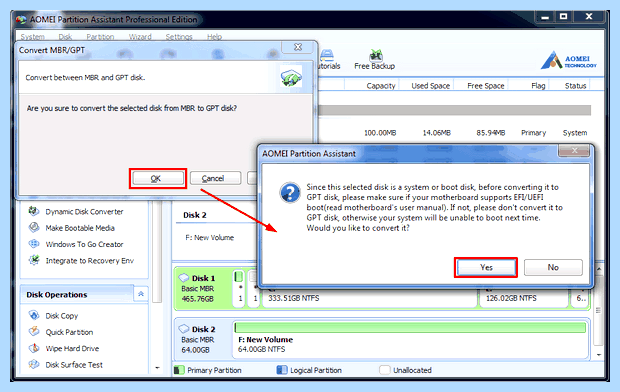Click the scroll down arrow of the disk map

click(599, 355)
